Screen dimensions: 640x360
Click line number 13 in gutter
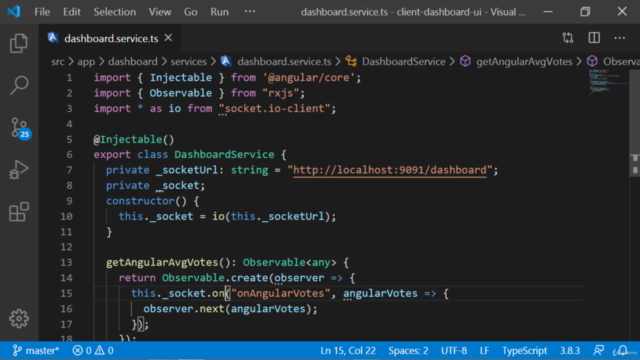pos(66,262)
